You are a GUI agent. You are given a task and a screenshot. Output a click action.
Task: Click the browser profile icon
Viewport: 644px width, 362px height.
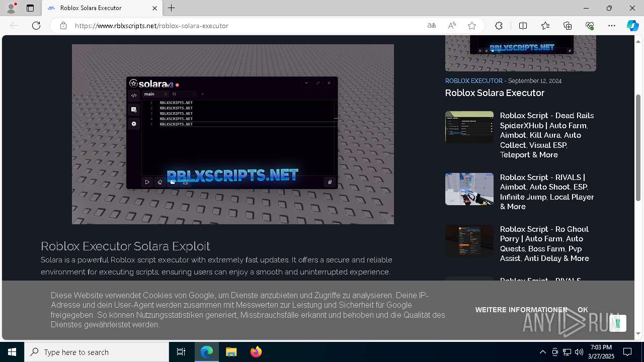(x=11, y=8)
